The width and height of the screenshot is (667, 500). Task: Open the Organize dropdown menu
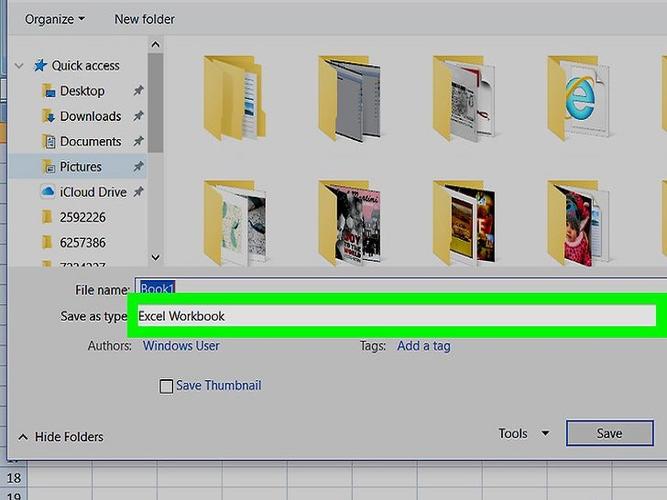click(x=54, y=19)
